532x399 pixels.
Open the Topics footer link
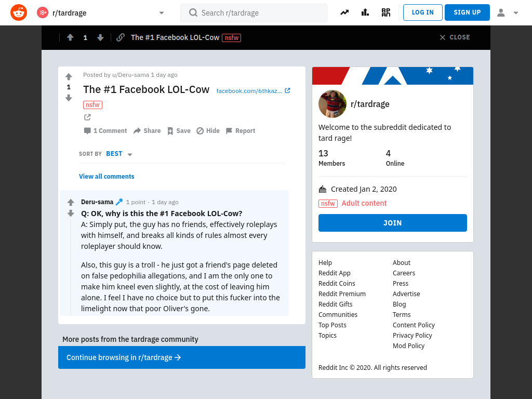(x=327, y=335)
